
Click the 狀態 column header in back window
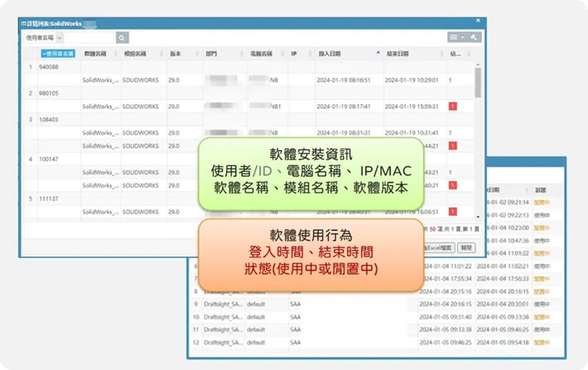[x=540, y=190]
